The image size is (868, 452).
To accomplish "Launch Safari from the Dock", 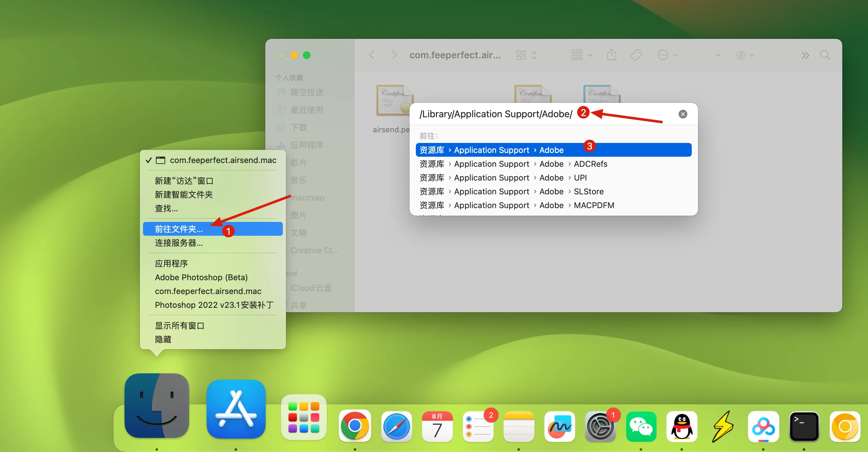I will click(x=396, y=426).
